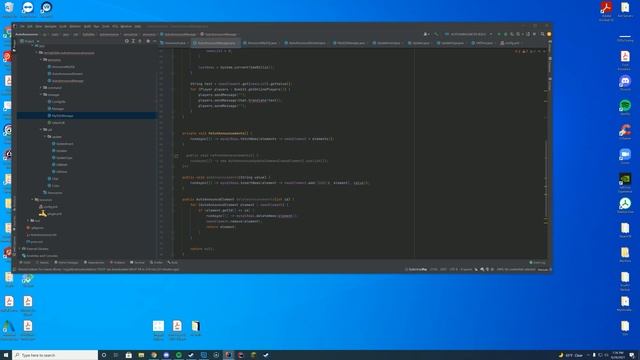Click the Windows taskbar search box
The height and width of the screenshot is (360, 640).
(55, 355)
